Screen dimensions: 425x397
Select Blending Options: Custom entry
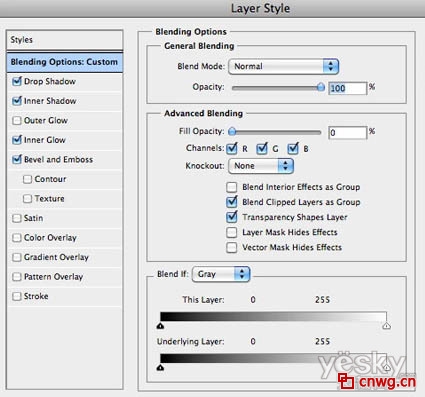(65, 62)
